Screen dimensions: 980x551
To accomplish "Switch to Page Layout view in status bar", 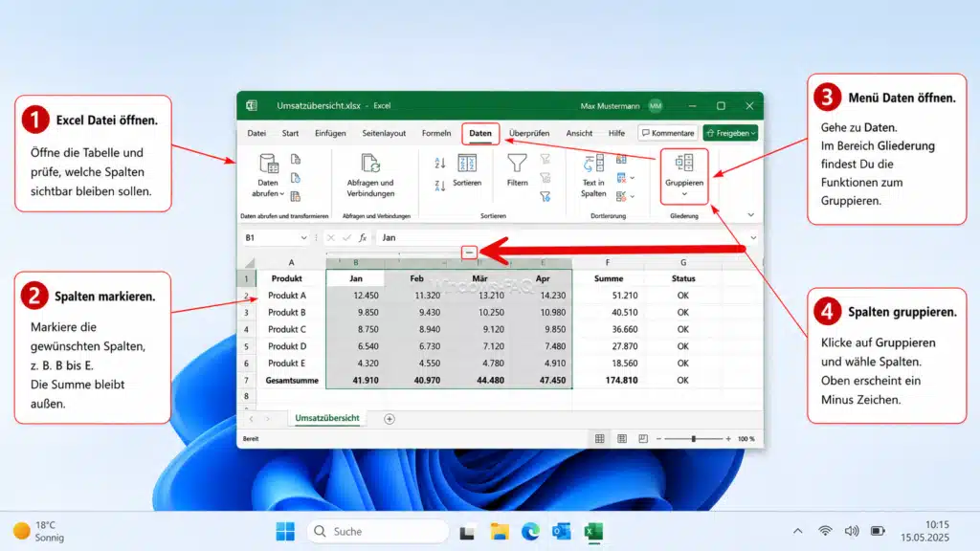I will pyautogui.click(x=622, y=438).
